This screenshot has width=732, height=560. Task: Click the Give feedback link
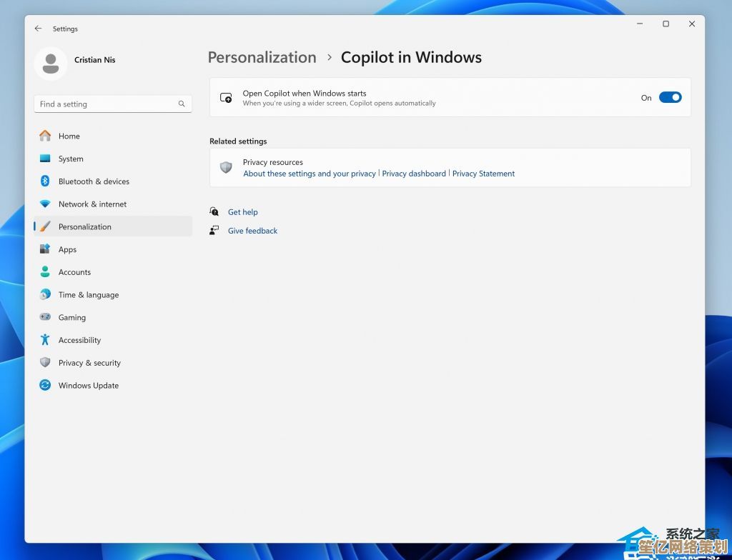click(x=252, y=231)
